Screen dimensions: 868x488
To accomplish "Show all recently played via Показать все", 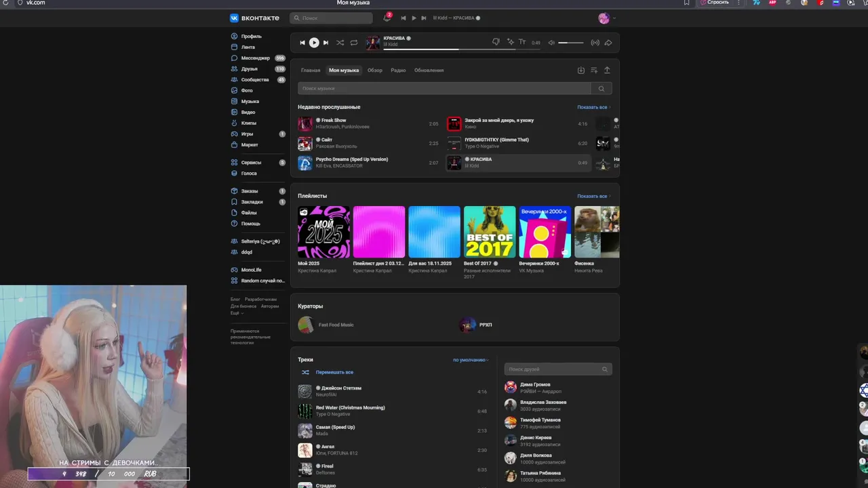I will coord(593,107).
